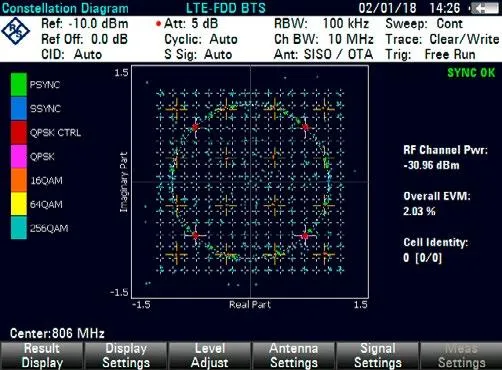Select the lower-left red QPSK CTRL point
This screenshot has width=502, height=370.
[196, 236]
